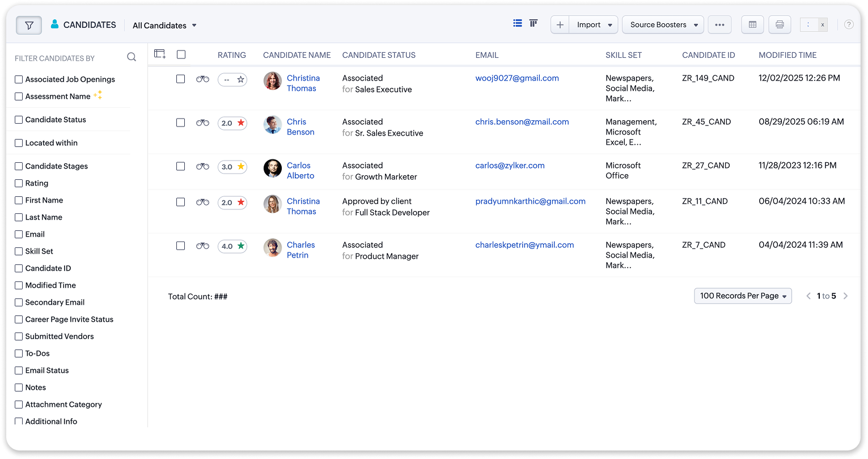
Task: Click the email chris.benson@zmail.com
Action: (x=522, y=122)
